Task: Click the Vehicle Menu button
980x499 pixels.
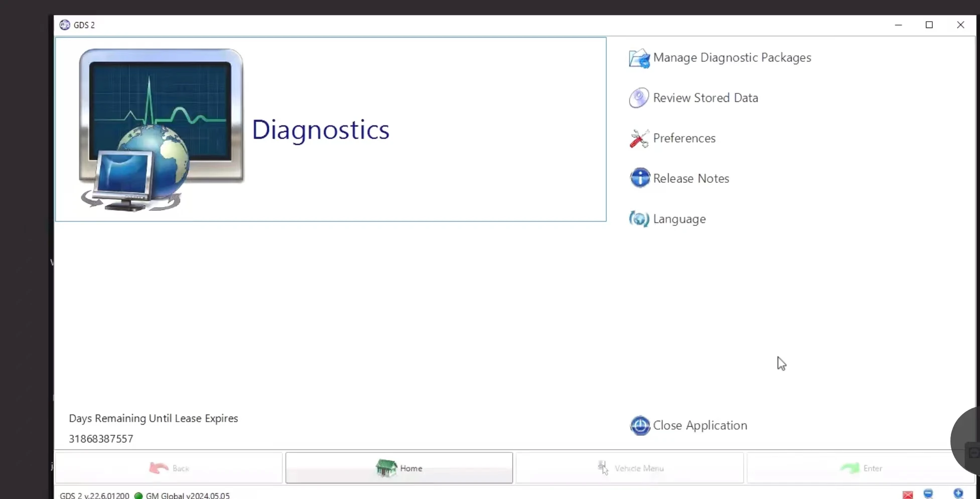Action: tap(630, 468)
